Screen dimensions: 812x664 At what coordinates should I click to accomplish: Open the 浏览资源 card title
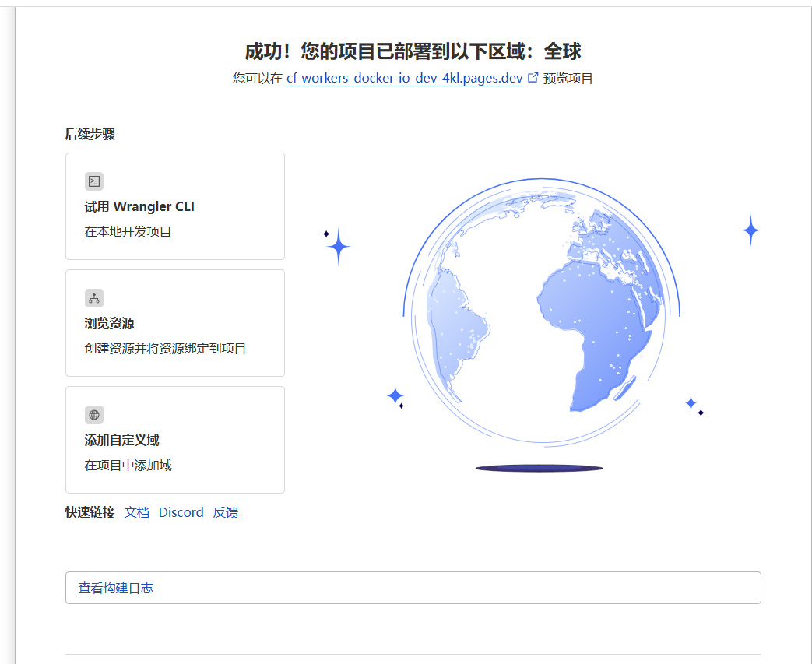(110, 324)
